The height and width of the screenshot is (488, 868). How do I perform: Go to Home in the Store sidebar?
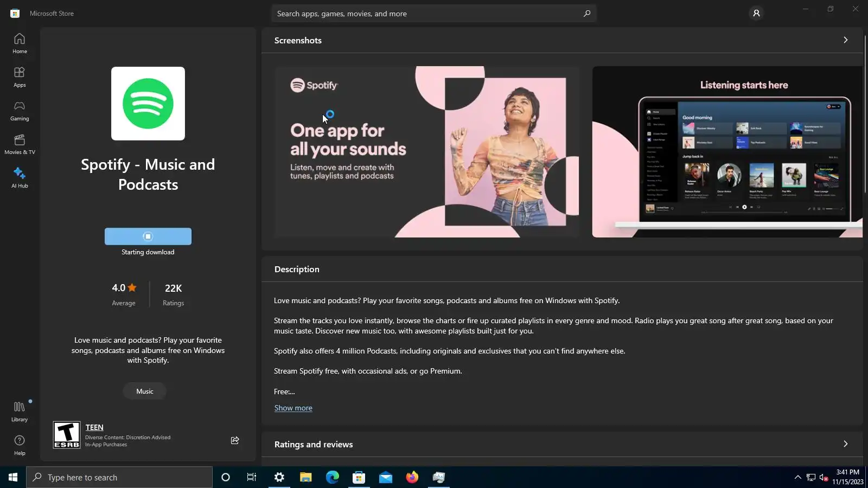[20, 43]
